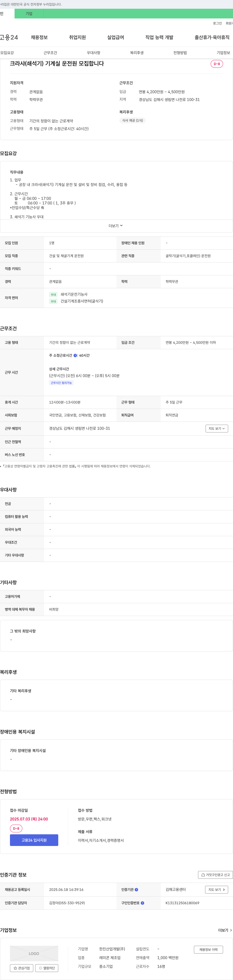Click the phone contact 김정아(055-330-9529)

point(67,903)
